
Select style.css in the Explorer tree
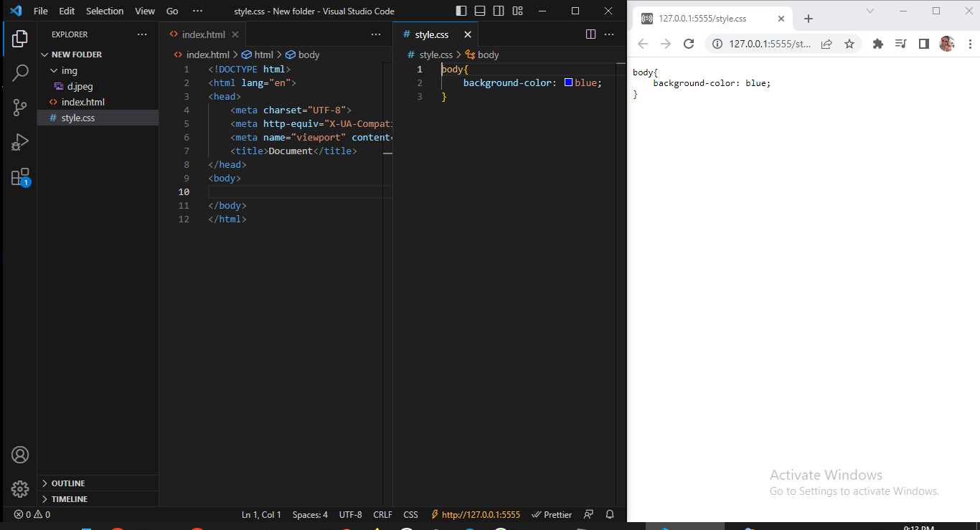(x=98, y=118)
